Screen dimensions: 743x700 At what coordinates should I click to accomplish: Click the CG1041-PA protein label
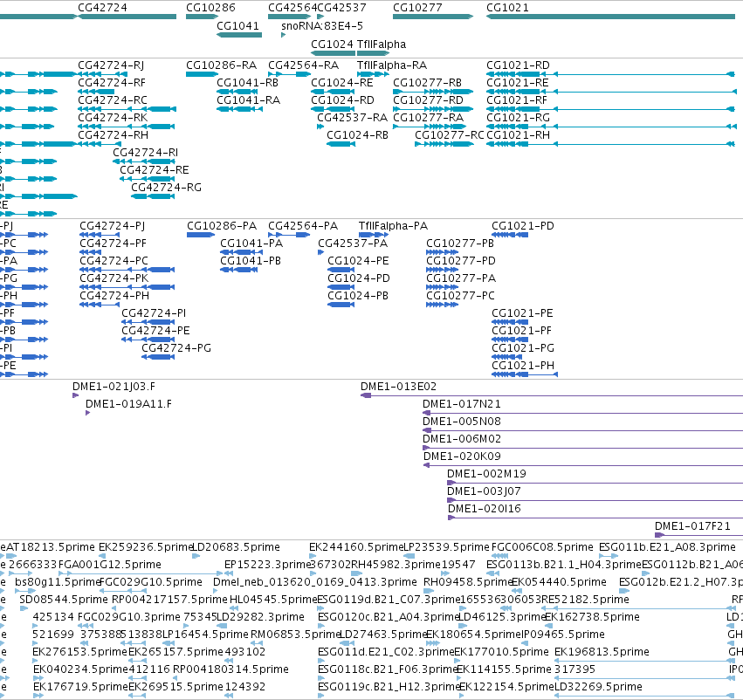pos(251,244)
